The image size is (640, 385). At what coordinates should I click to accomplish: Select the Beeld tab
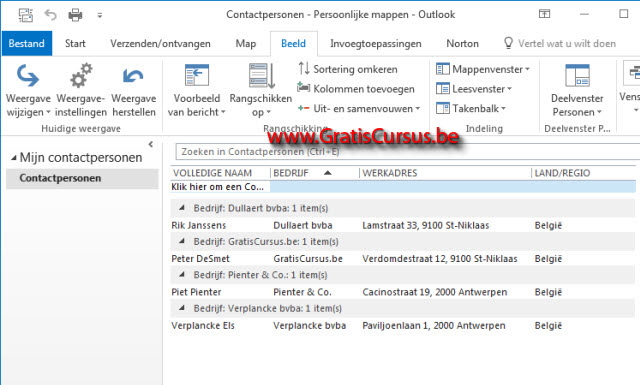click(293, 43)
